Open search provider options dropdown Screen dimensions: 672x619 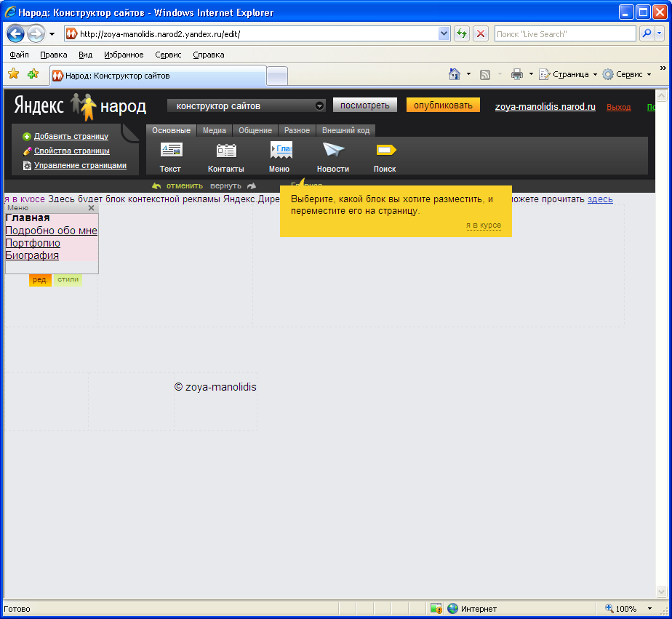[660, 33]
